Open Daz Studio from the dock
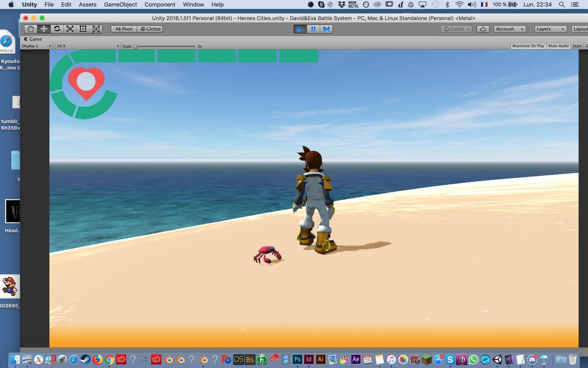The height and width of the screenshot is (368, 588). coord(238,359)
